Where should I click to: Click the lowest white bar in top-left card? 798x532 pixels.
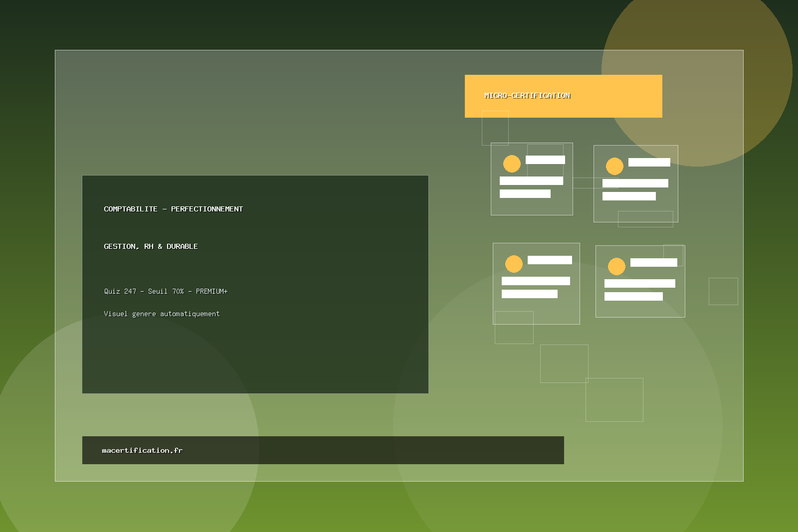click(x=525, y=193)
